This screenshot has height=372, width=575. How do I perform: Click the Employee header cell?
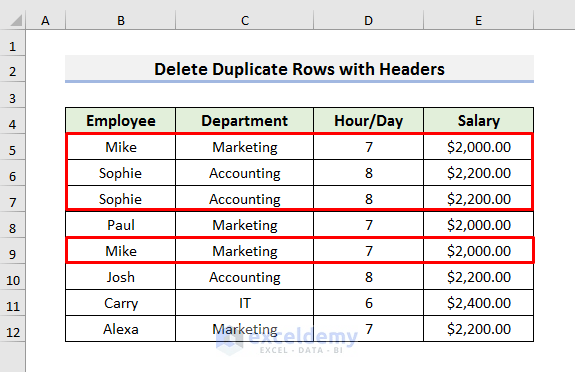[121, 120]
